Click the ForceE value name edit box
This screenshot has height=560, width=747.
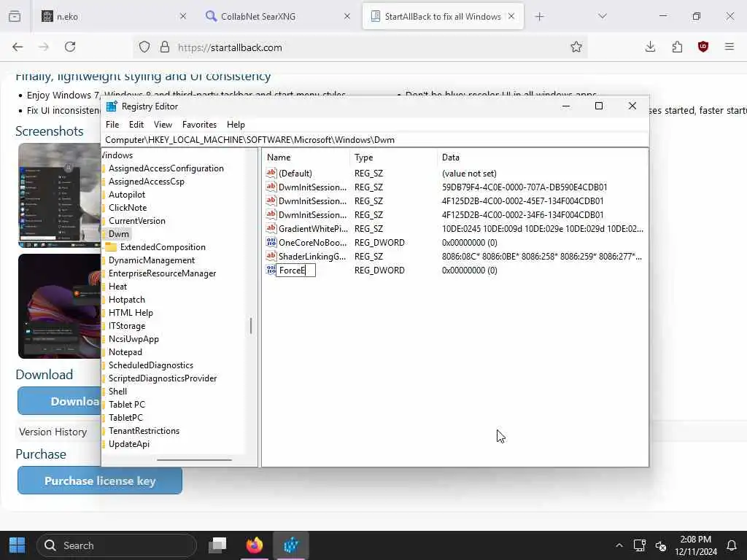296,271
